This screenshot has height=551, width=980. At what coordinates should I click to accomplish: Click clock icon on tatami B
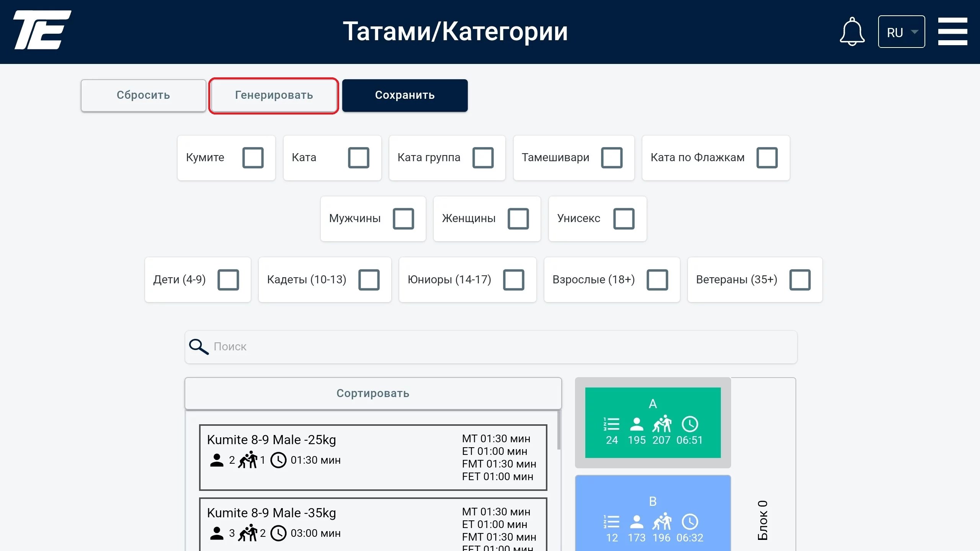tap(690, 522)
